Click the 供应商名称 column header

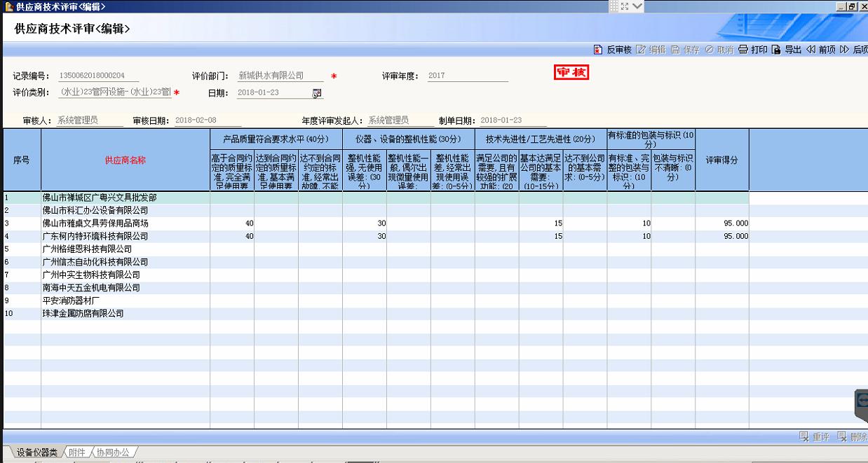pos(126,160)
